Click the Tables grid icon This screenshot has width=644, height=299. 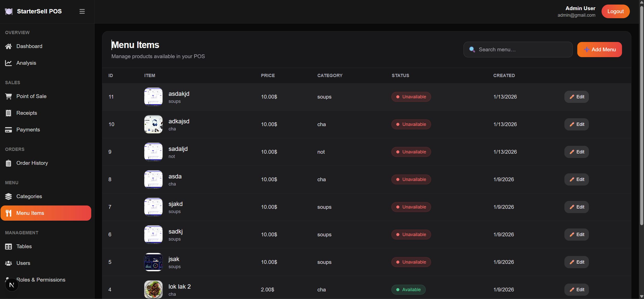click(x=8, y=246)
